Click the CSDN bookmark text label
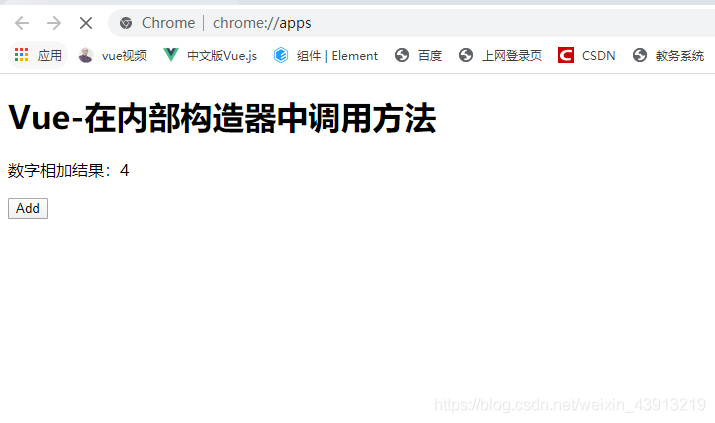Image resolution: width=715 pixels, height=423 pixels. click(598, 56)
